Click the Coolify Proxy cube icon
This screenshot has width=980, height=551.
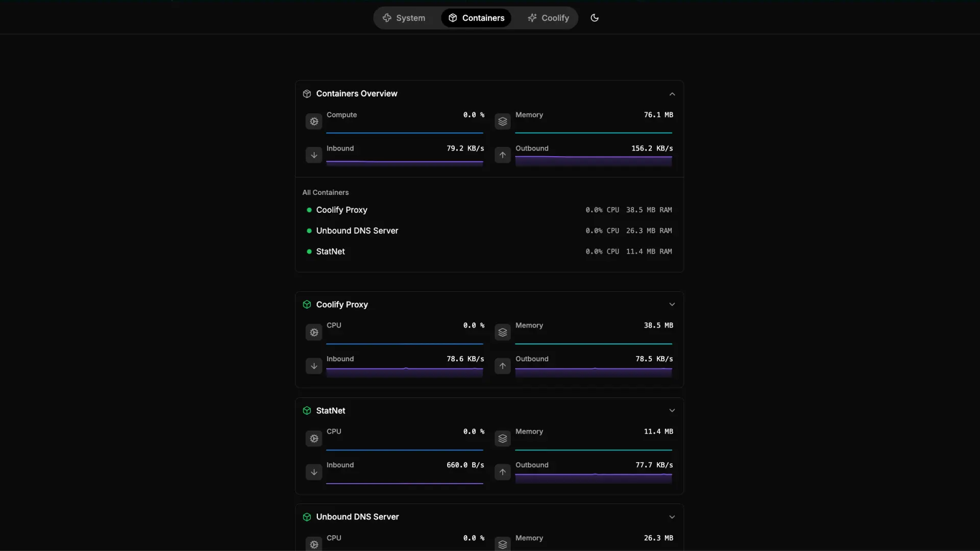(307, 305)
